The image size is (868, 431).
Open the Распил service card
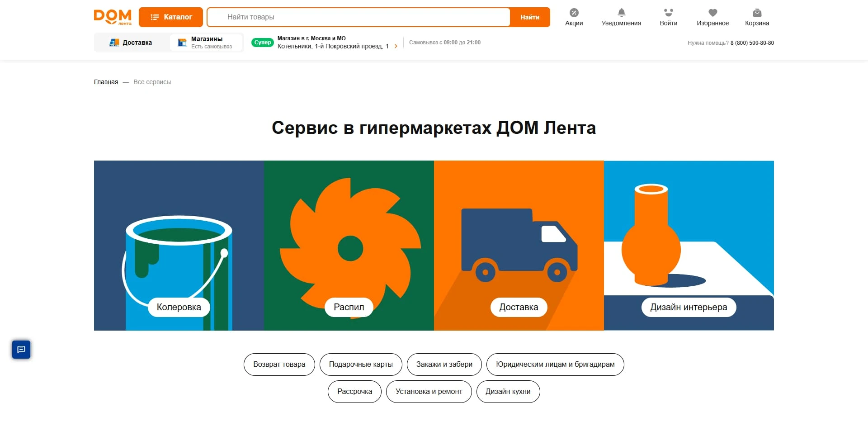[349, 246]
